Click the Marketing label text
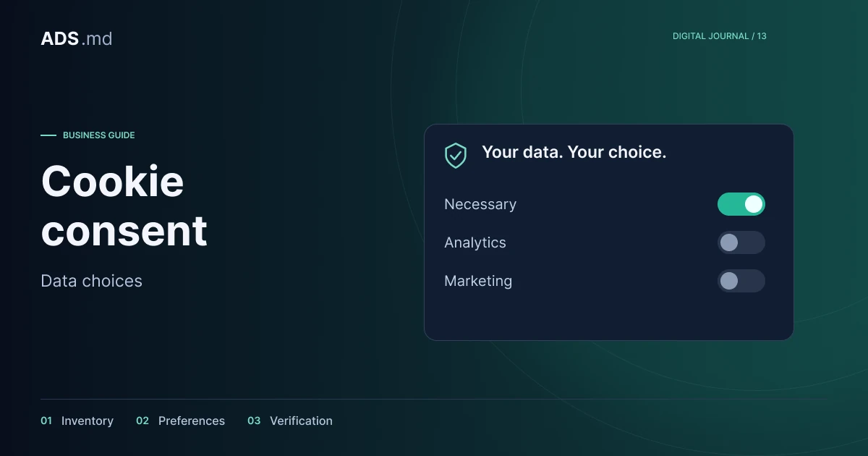Screen dimensions: 868x456 [x=478, y=281]
